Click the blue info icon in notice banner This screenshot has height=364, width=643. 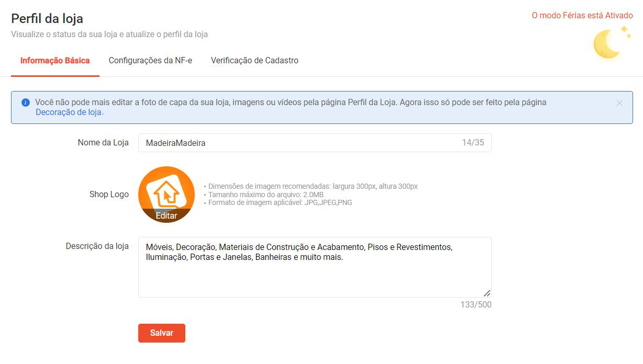tap(26, 103)
